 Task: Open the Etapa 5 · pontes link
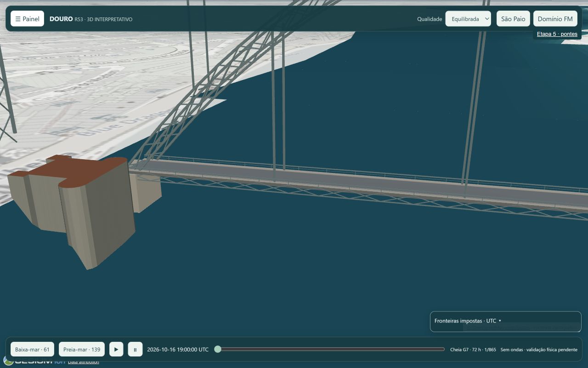click(x=557, y=34)
